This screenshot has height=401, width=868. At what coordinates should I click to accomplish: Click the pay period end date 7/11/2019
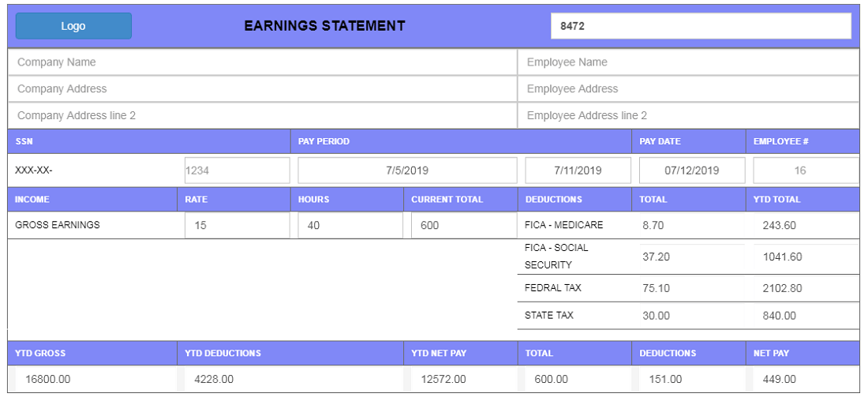coord(578,171)
